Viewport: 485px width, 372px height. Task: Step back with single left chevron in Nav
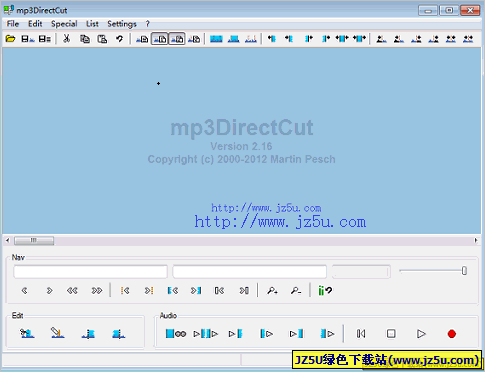click(24, 291)
